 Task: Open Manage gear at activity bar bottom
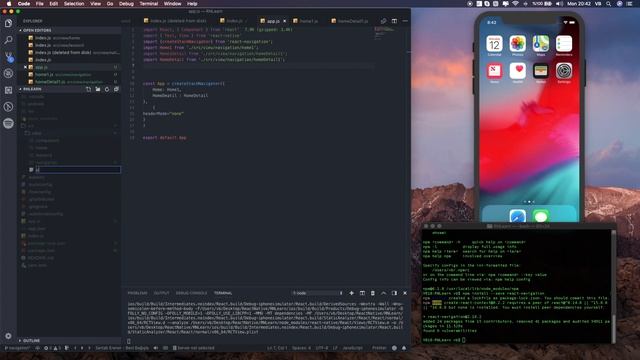tap(8, 336)
